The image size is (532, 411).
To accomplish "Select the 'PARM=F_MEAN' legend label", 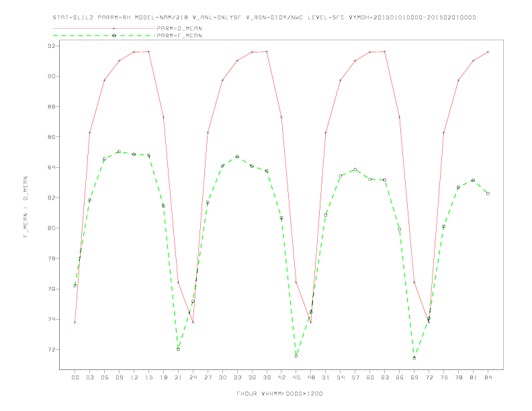I will [179, 36].
